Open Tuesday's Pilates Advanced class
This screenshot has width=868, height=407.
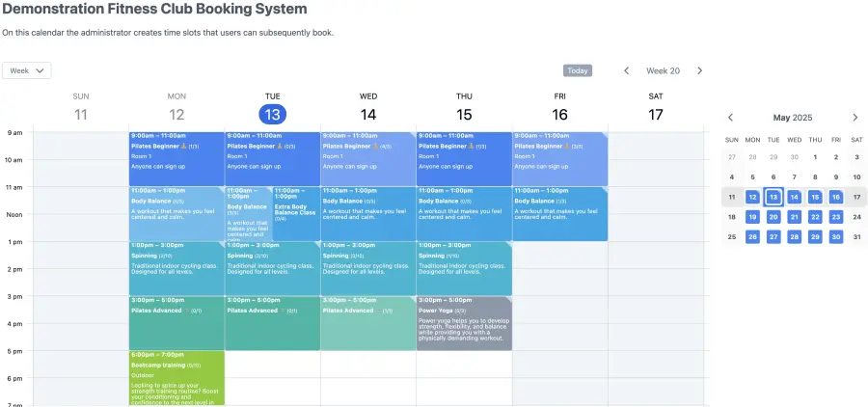272,323
